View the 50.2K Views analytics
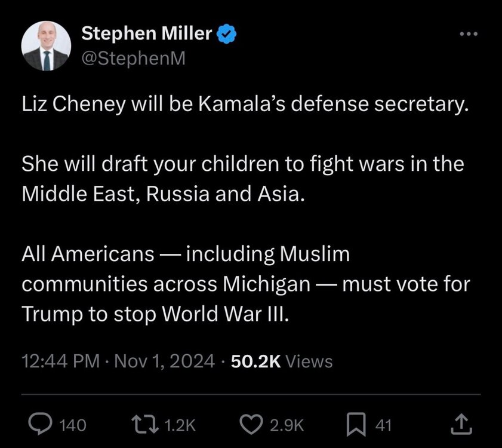The height and width of the screenshot is (448, 502). (282, 361)
